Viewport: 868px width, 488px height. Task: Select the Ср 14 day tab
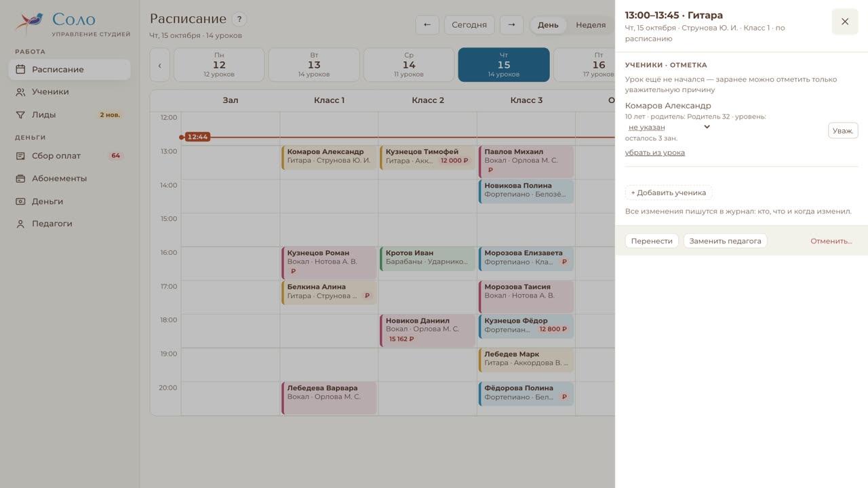pos(409,65)
